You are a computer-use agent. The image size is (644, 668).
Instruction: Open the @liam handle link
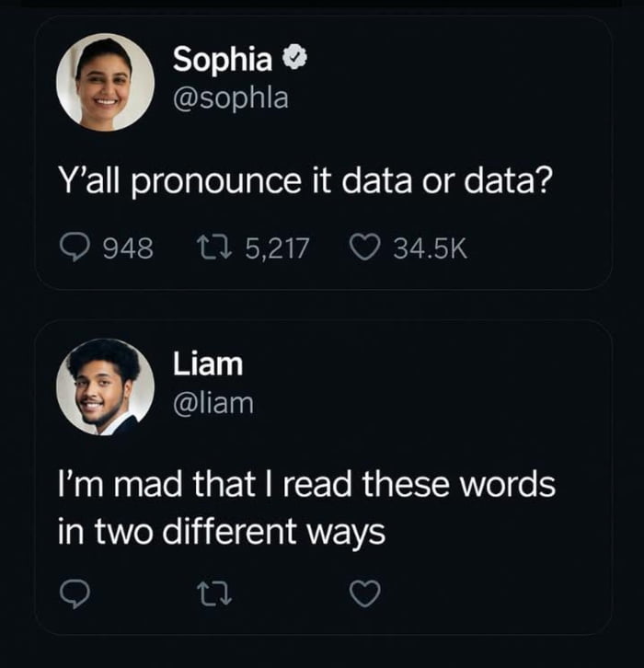pos(213,401)
